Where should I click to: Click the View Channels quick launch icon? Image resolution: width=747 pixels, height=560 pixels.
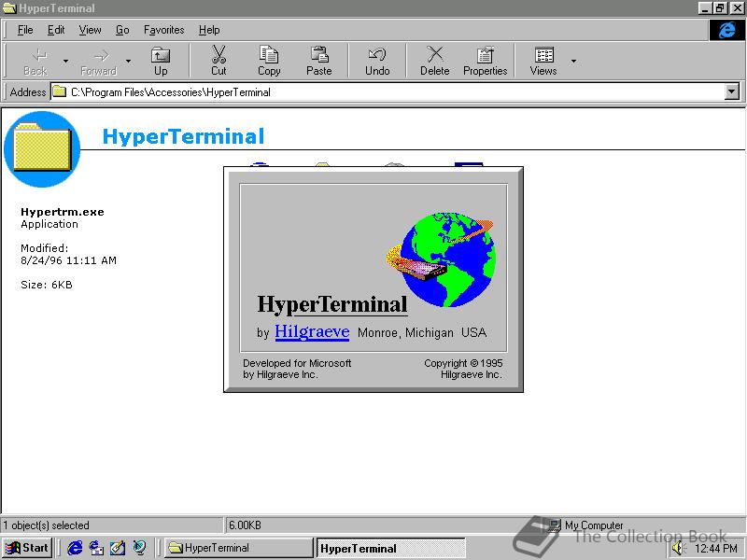pos(139,548)
